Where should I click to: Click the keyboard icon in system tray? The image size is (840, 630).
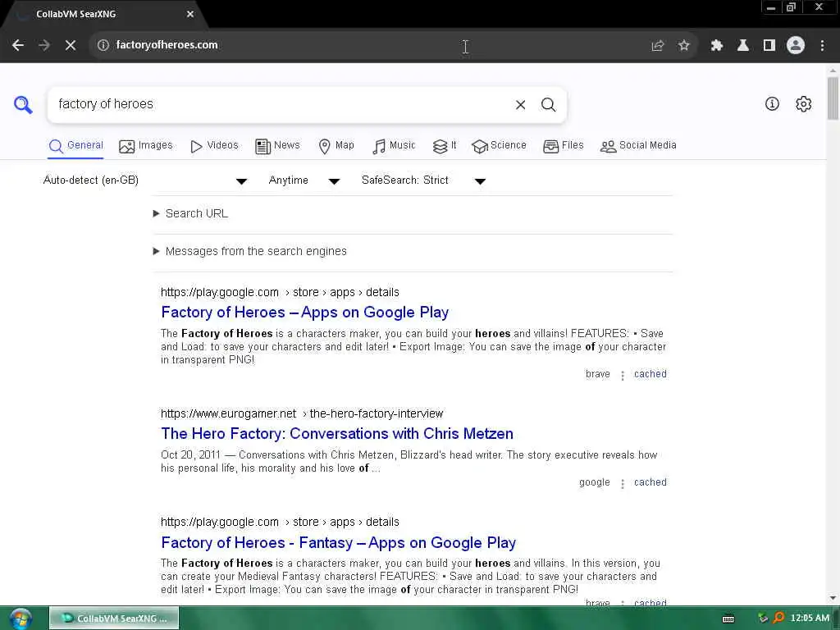click(x=728, y=619)
